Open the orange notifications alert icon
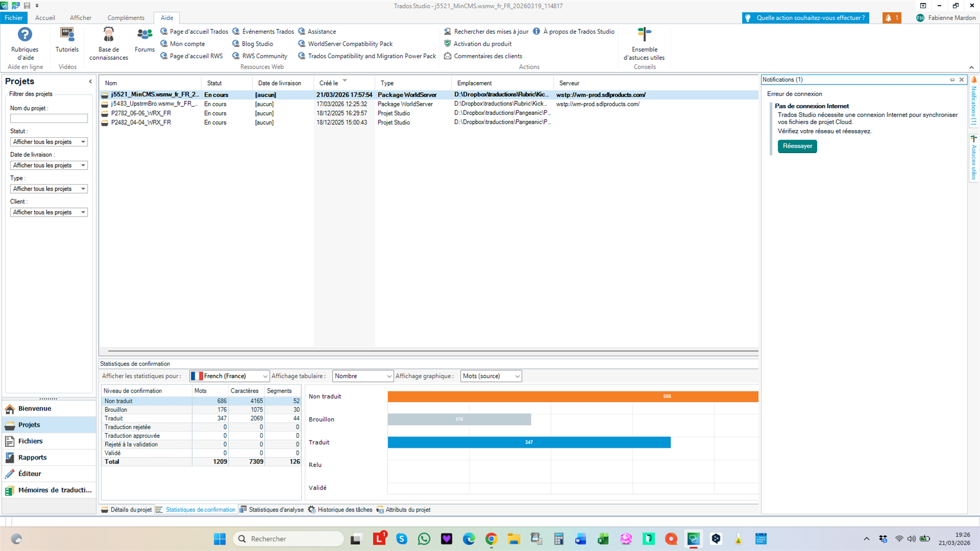980x551 pixels. 891,17
